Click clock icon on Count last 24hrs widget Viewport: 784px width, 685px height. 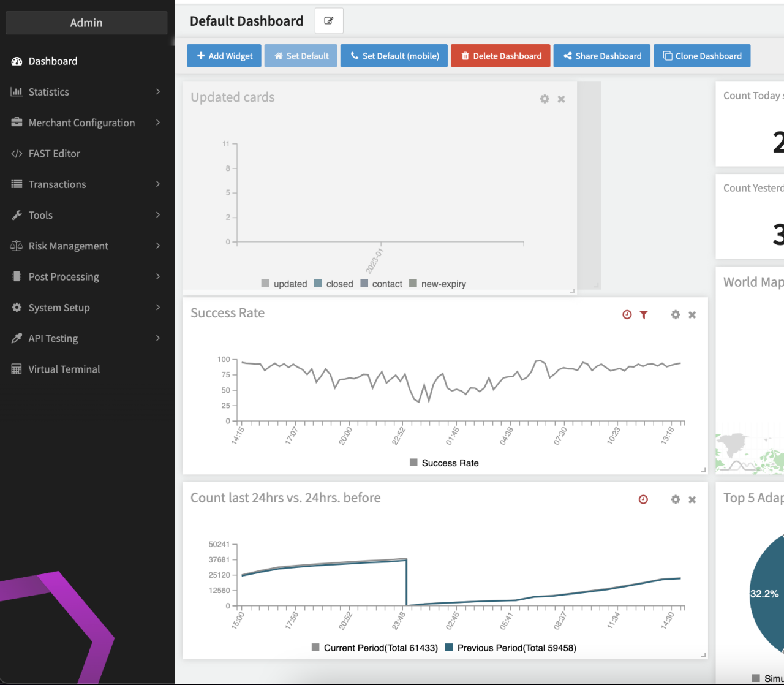643,500
